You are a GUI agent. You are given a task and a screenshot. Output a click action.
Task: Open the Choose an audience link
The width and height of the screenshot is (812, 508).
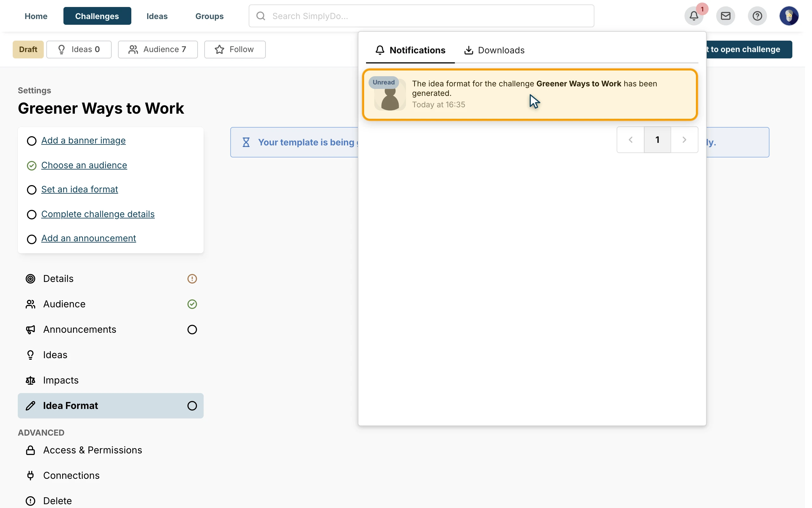click(x=84, y=165)
